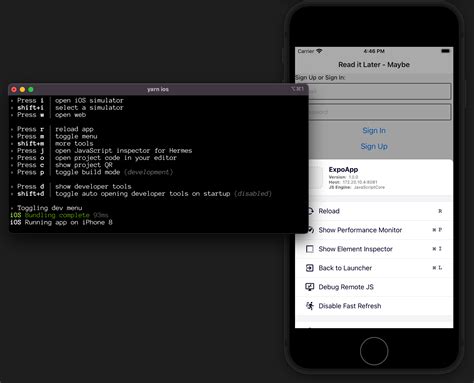This screenshot has width=474, height=383.
Task: Click the Debug Remote JS monitor icon
Action: (310, 287)
